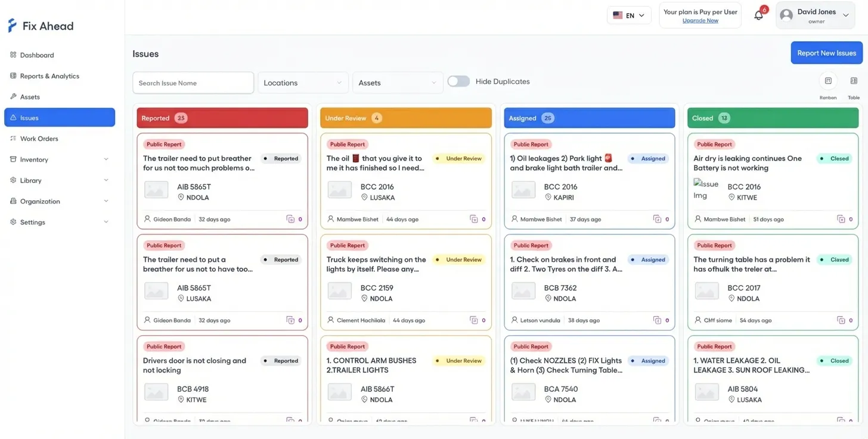
Task: Open notifications via the bell icon
Action: (758, 15)
